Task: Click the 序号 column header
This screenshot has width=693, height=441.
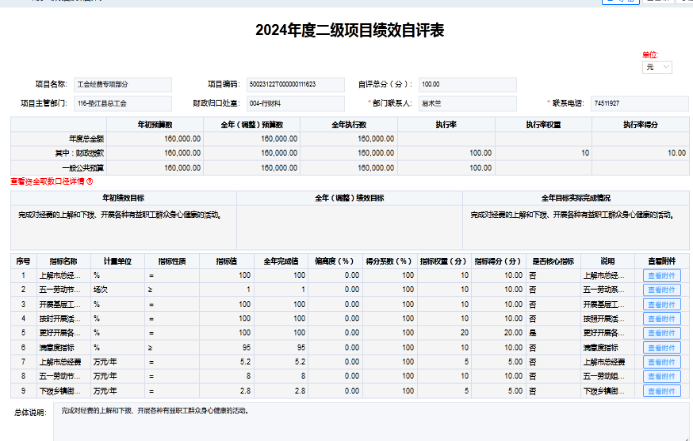Action: (x=23, y=262)
